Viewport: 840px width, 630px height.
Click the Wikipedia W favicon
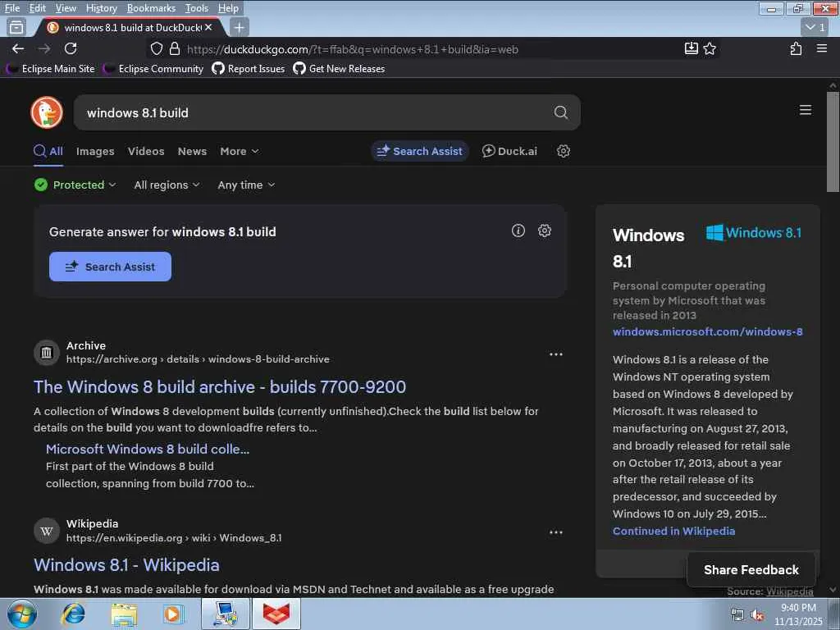[47, 531]
